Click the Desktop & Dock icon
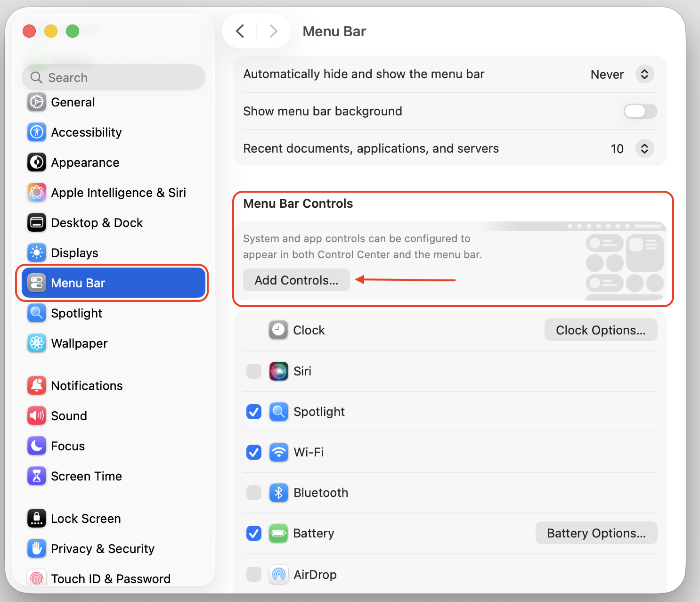700x602 pixels. tap(37, 223)
